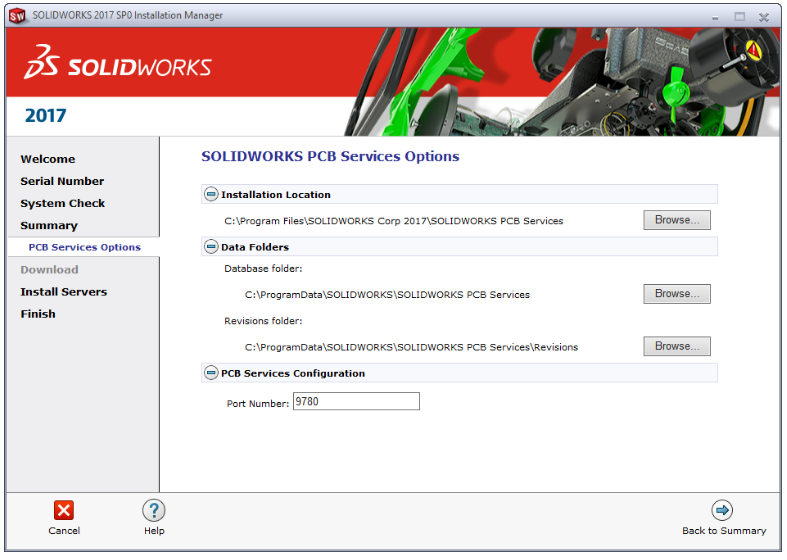Open the System Check step
787x560 pixels.
tap(62, 203)
